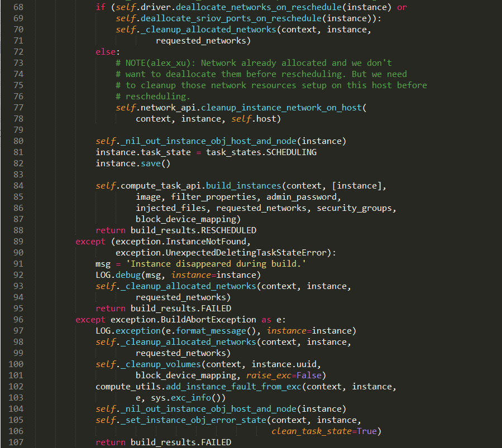The image size is (502, 448).
Task: Click line number 79 in the gutter
Action: [18, 130]
